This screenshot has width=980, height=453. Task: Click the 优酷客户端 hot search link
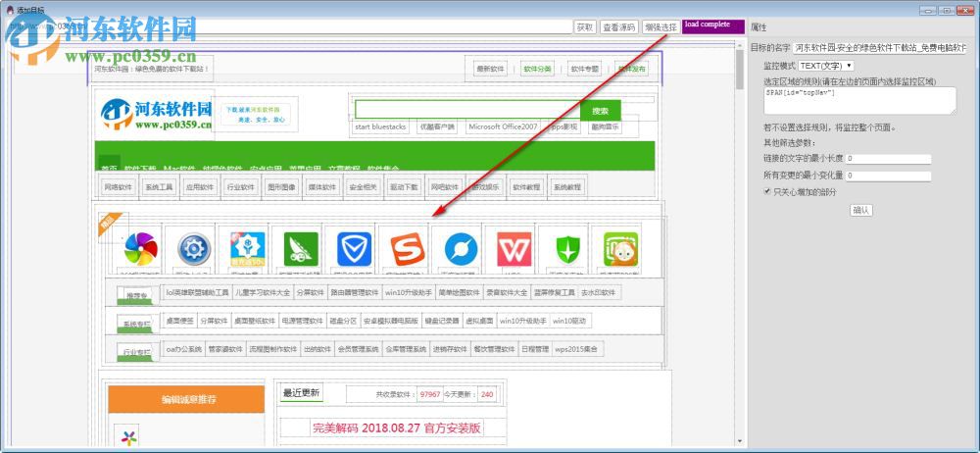click(x=437, y=127)
